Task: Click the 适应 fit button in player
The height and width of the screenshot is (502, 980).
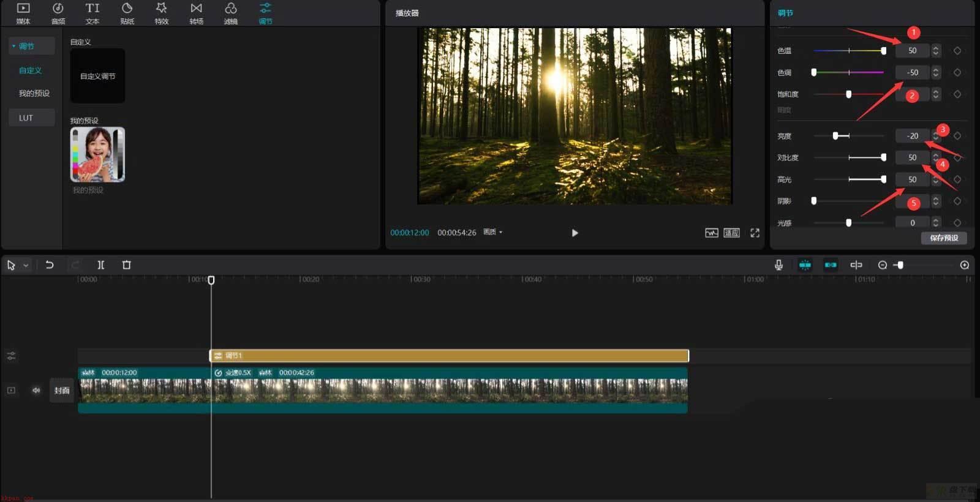Action: 732,233
